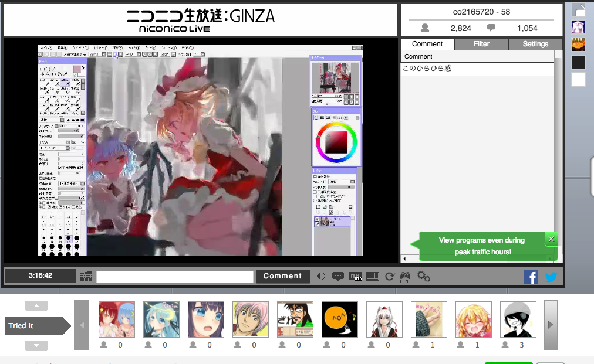This screenshot has height=364, width=594.
Task: Click the 1,054 comment count
Action: tap(527, 28)
